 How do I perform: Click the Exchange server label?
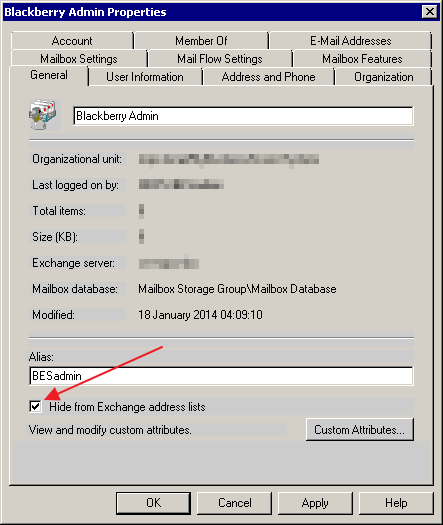pos(73,263)
